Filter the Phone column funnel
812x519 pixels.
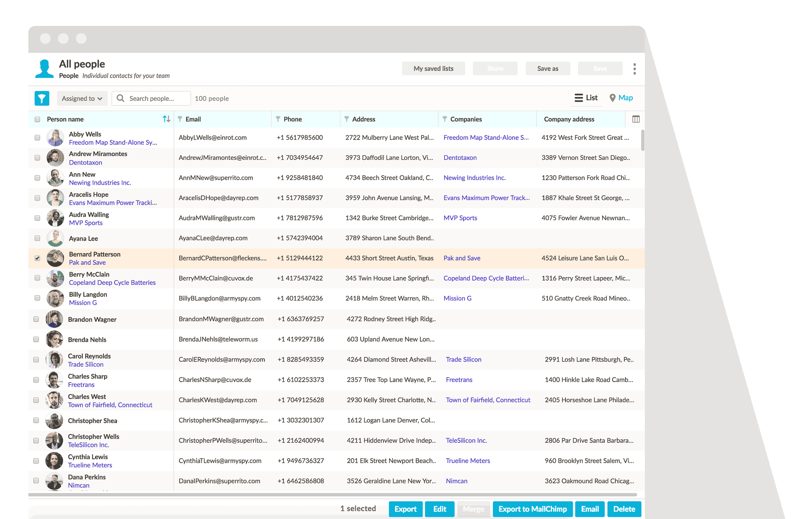(x=278, y=119)
